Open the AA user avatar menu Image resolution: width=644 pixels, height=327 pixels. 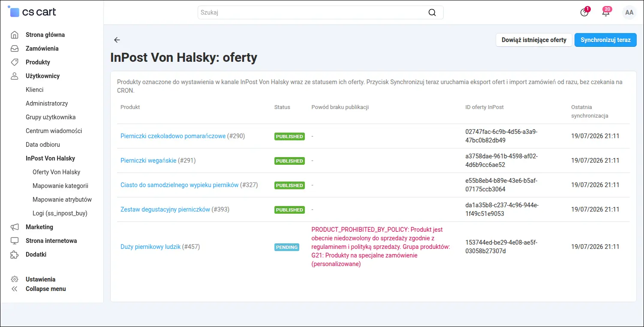629,12
